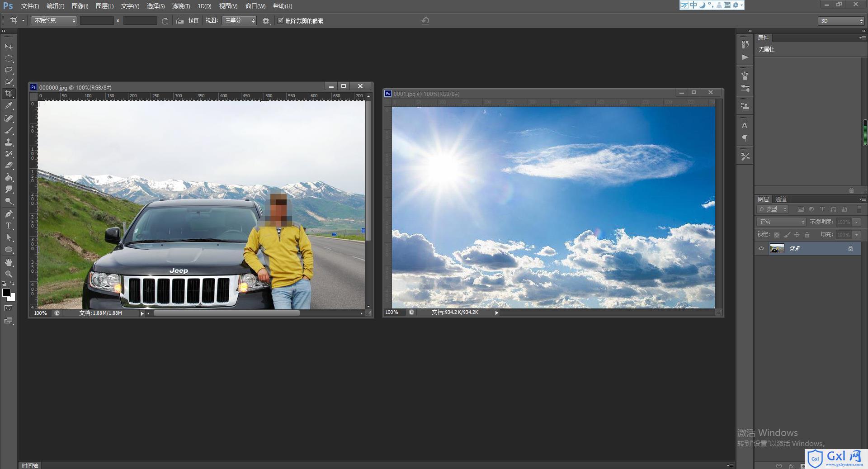
Task: Select the Quick Selection tool
Action: pos(9,82)
